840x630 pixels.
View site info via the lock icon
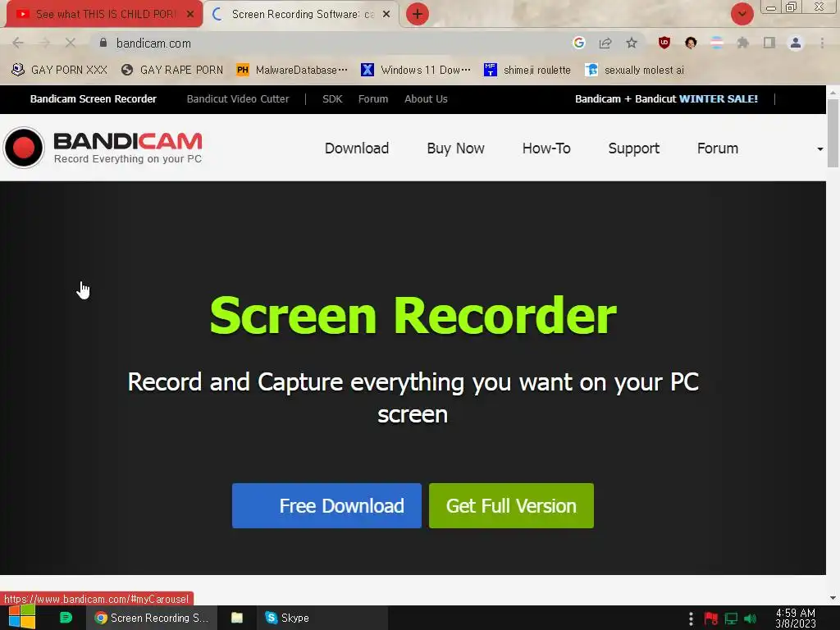[103, 43]
